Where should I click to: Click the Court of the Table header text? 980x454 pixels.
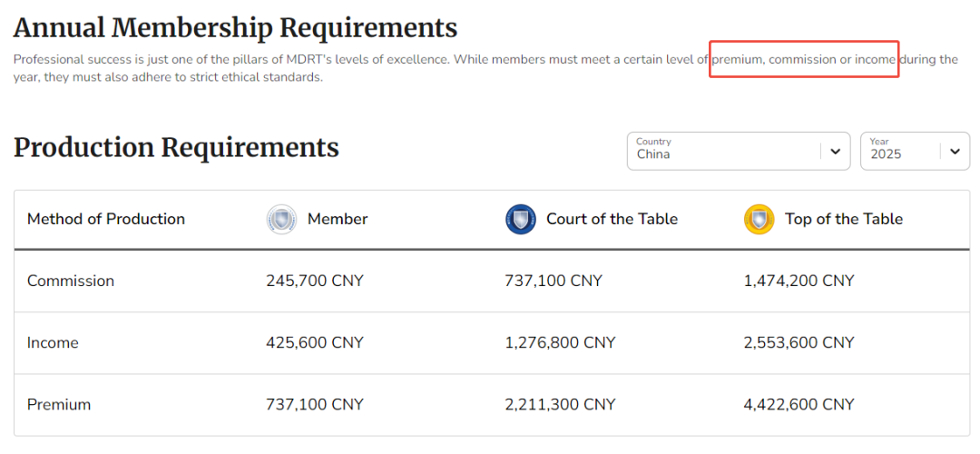pyautogui.click(x=612, y=220)
